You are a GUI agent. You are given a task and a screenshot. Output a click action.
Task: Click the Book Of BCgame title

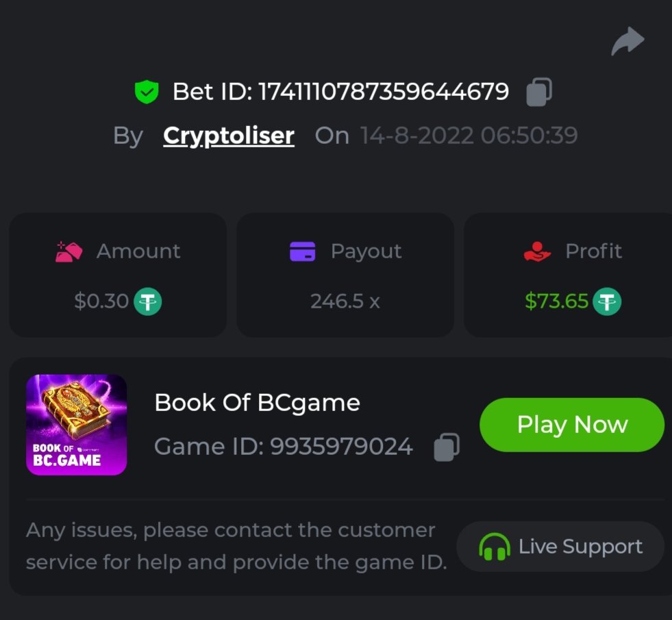(257, 403)
